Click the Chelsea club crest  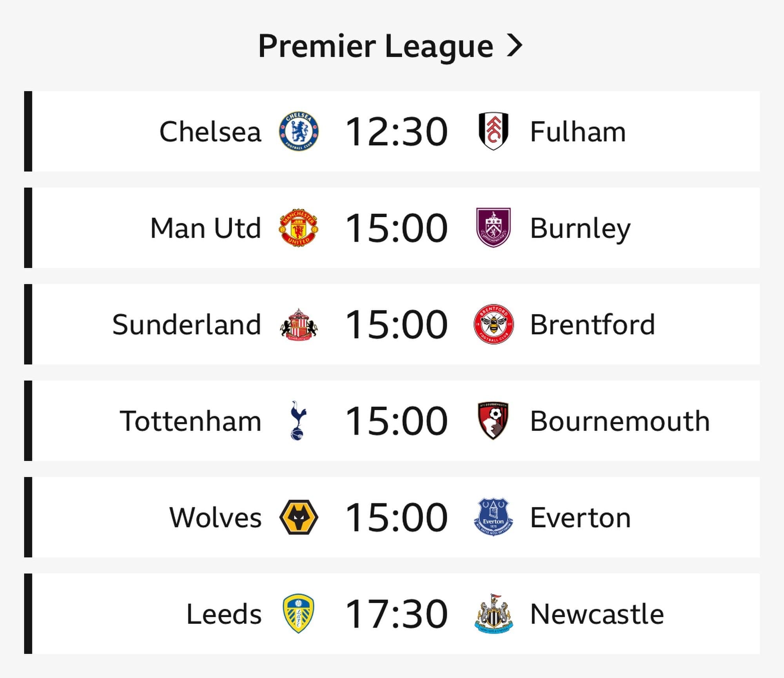point(299,132)
